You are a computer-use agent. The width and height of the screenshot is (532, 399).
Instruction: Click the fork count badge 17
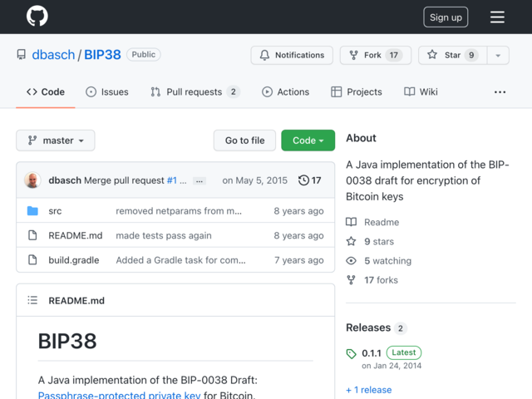point(393,55)
